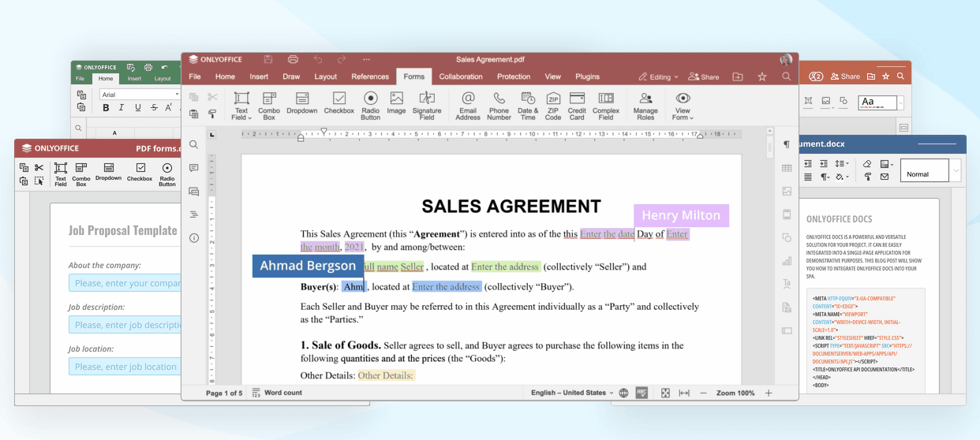Mark document as favorite with star icon
The image size is (980, 440).
pos(761,76)
